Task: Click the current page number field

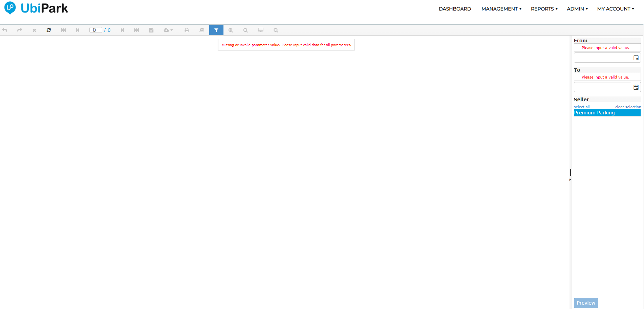Action: 95,30
